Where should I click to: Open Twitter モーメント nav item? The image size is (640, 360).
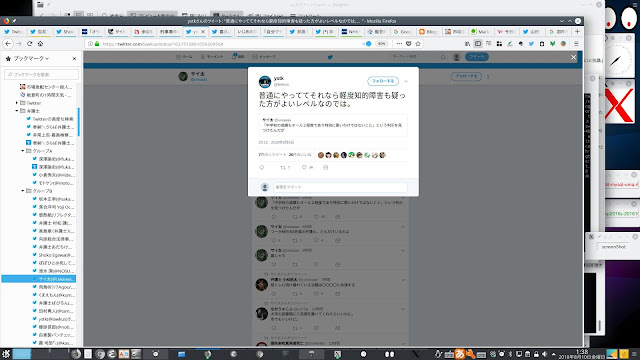click(x=212, y=57)
